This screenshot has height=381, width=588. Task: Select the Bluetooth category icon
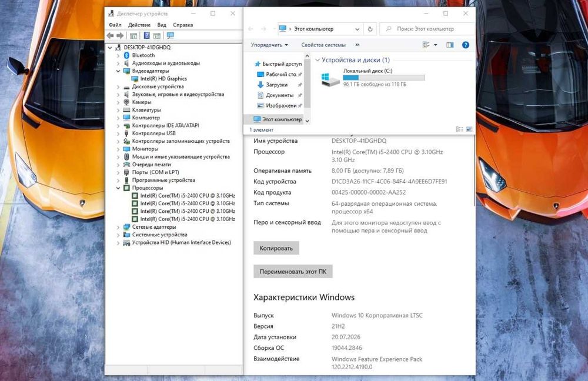tap(126, 55)
